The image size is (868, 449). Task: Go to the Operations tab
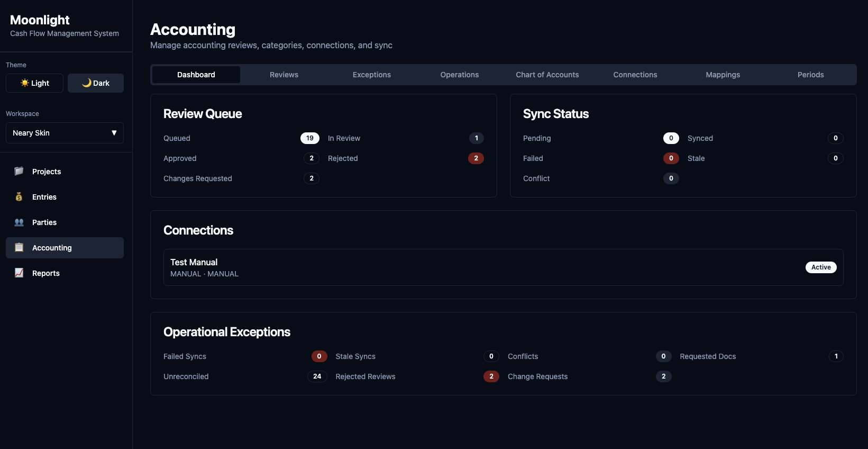point(460,75)
